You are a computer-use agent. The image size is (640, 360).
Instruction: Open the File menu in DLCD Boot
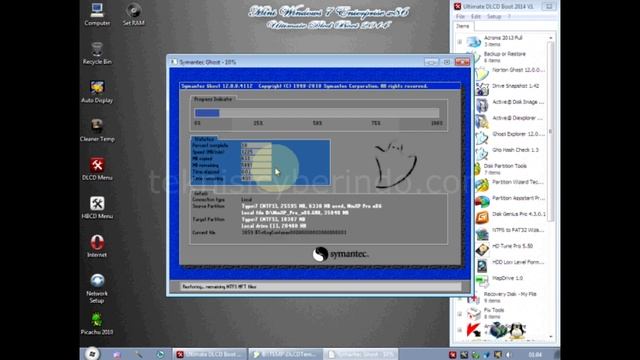460,16
